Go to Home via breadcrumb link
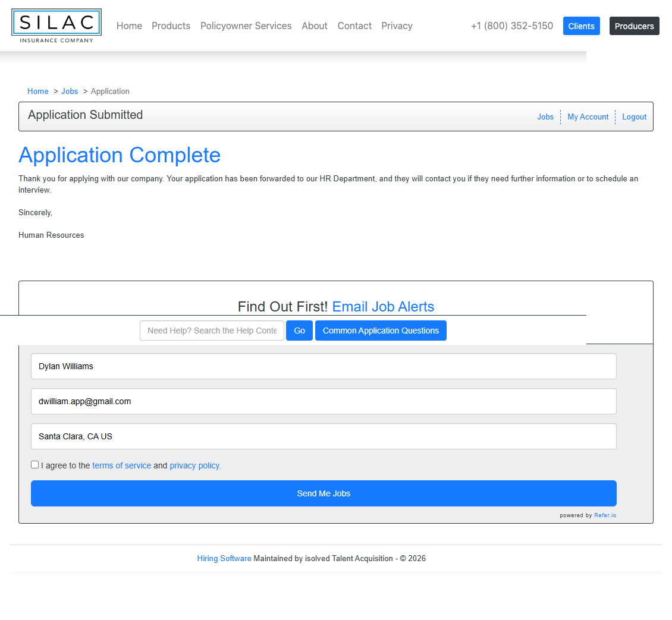The height and width of the screenshot is (620, 672). pyautogui.click(x=38, y=91)
